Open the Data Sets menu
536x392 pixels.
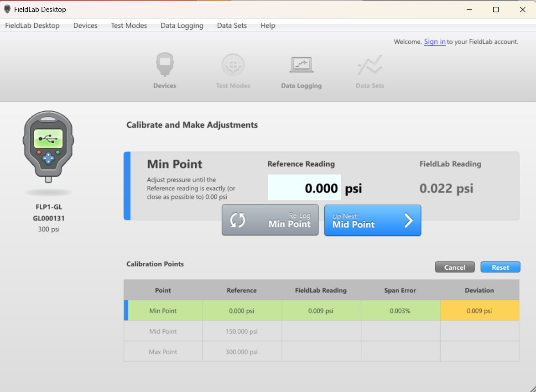[232, 26]
